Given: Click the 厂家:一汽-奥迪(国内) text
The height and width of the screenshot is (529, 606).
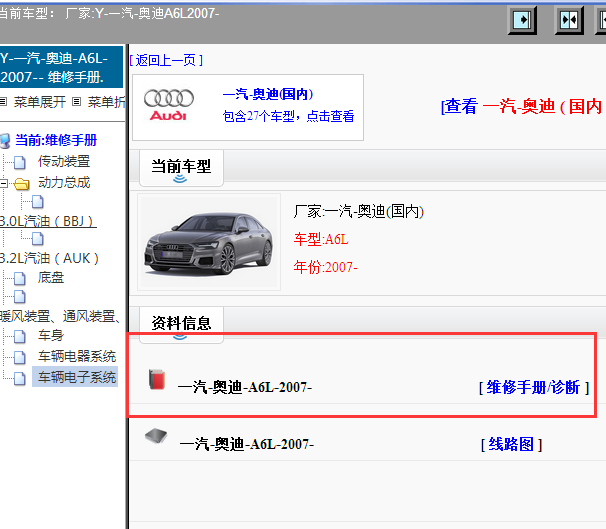Looking at the screenshot, I should click(359, 212).
